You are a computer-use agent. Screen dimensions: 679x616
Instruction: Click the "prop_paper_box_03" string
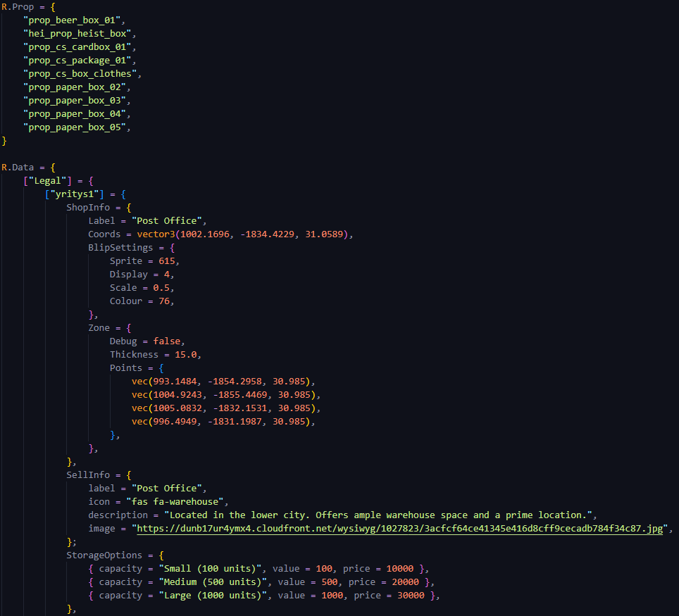75,101
